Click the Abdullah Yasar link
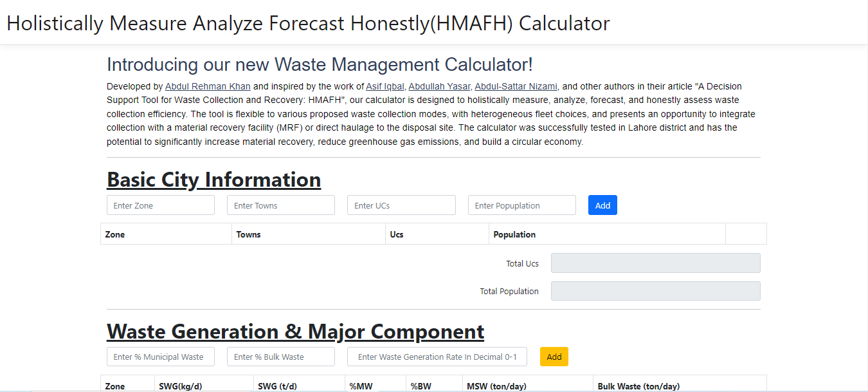868x392 pixels. pyautogui.click(x=439, y=86)
